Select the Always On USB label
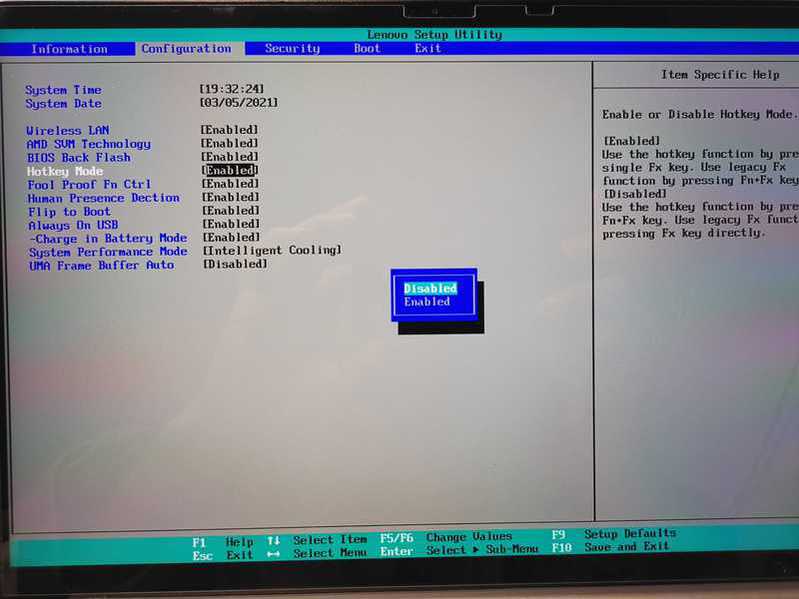 pyautogui.click(x=73, y=225)
